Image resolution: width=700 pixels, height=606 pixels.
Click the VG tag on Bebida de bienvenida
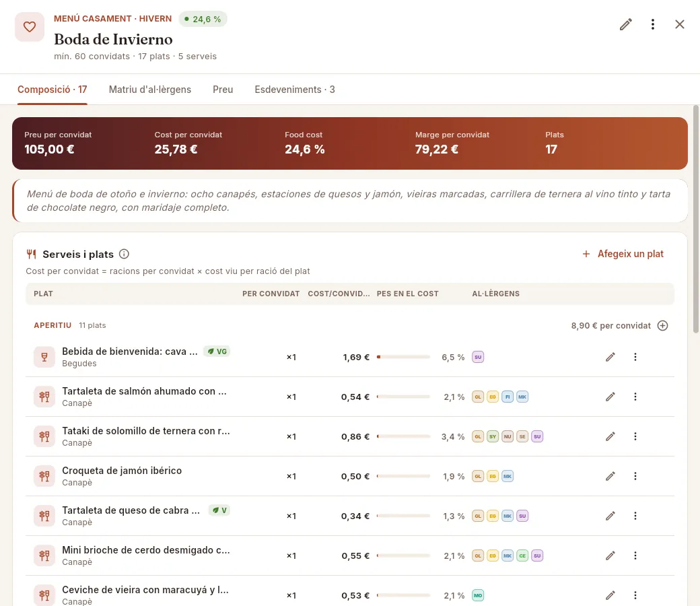pos(217,351)
